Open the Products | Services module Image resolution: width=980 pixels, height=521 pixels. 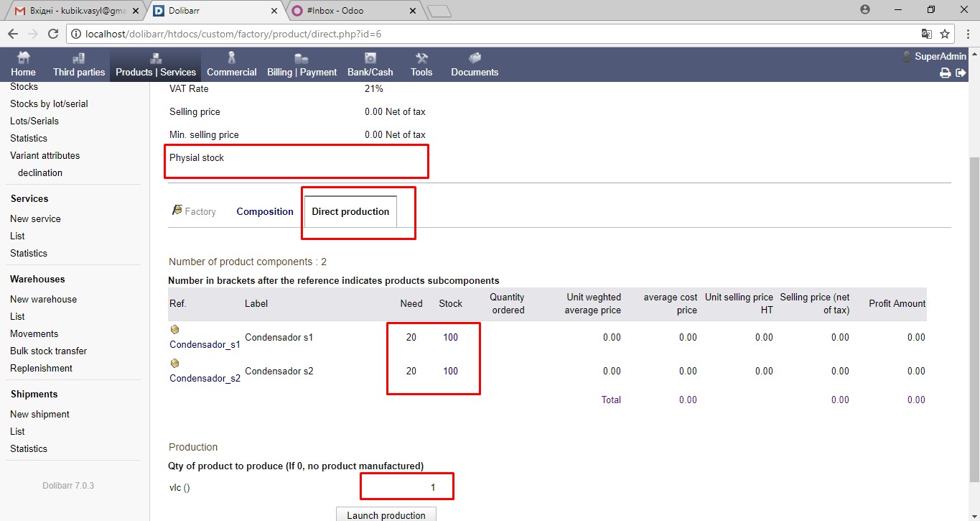(155, 65)
